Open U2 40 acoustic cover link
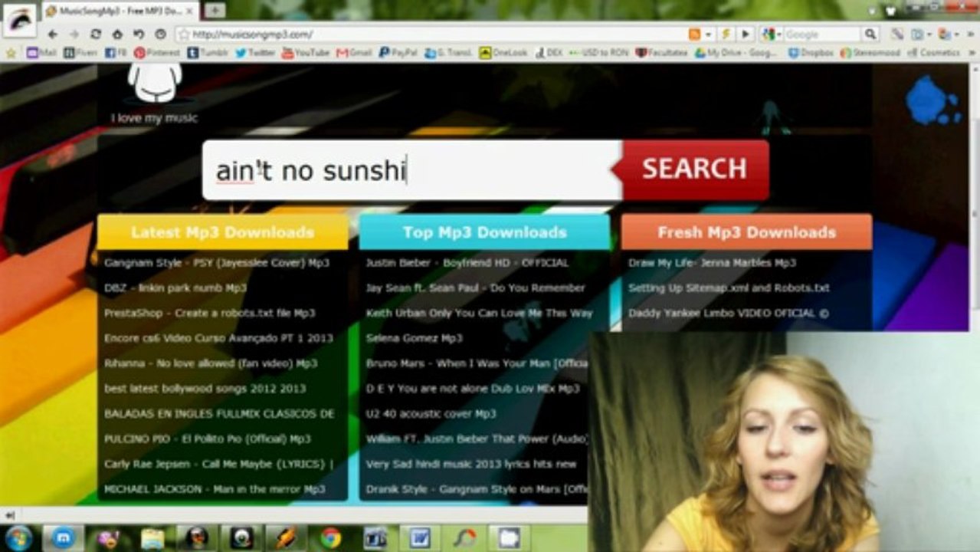Viewport: 980px width, 552px height. [x=431, y=414]
